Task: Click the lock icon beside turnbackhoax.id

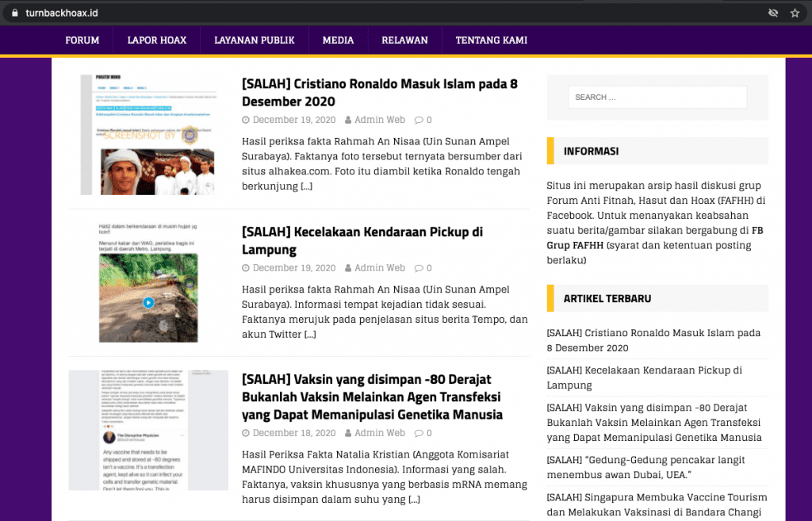Action: click(x=15, y=13)
